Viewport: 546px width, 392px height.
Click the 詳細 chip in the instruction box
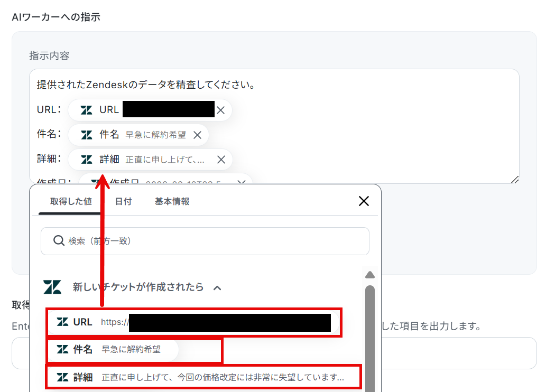coord(150,160)
